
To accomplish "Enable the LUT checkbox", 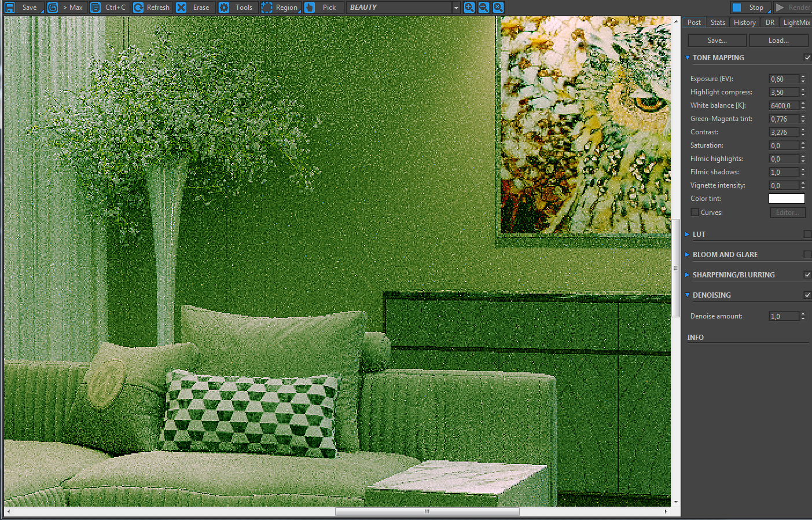I will (807, 235).
